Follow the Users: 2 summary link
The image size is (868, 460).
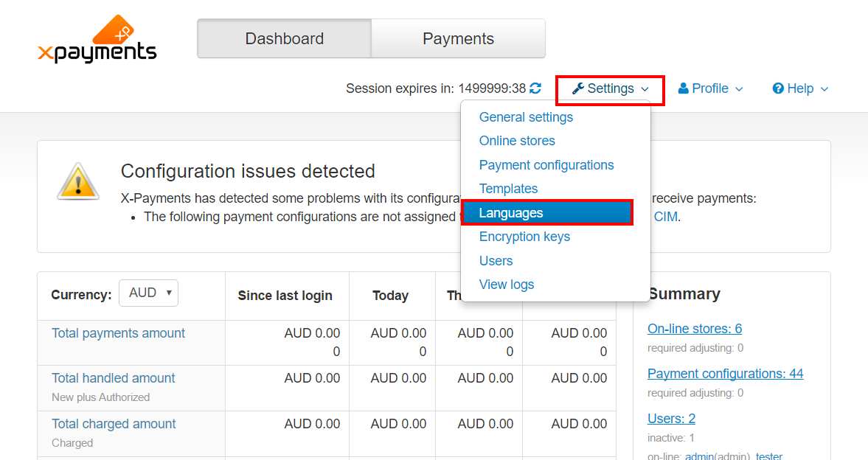672,419
